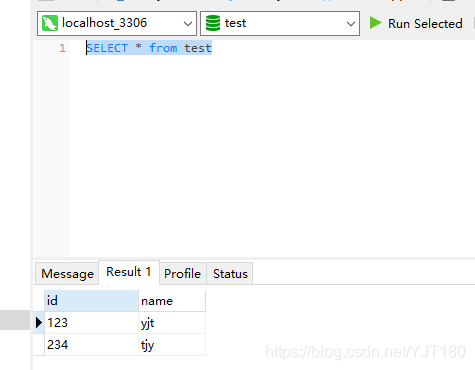
Task: Click the green test database icon
Action: pos(213,23)
